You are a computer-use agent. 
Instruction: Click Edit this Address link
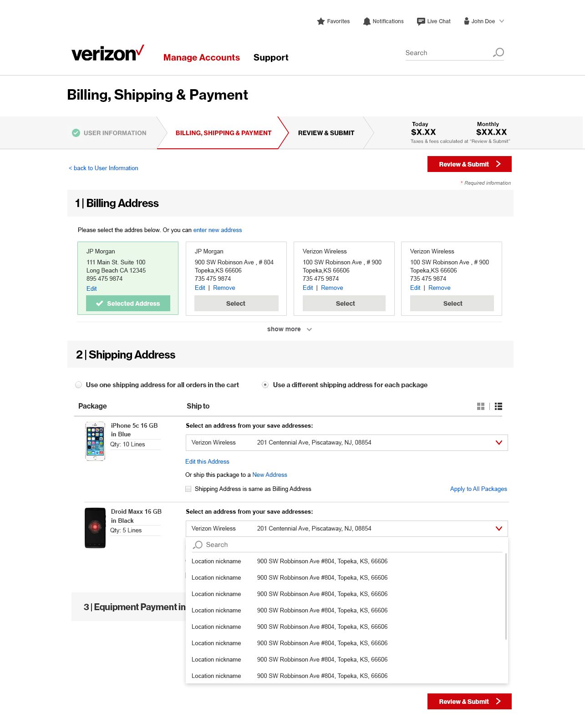[207, 462]
